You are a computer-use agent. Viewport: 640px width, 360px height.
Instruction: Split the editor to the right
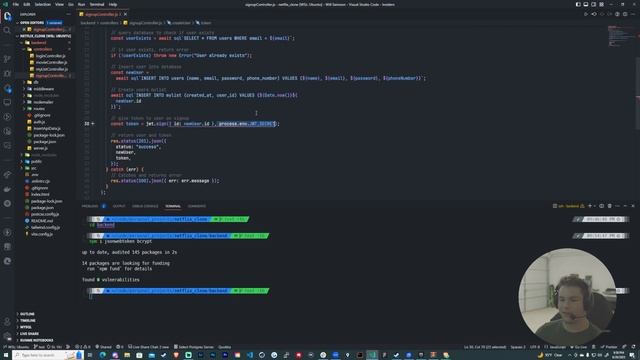coord(625,14)
